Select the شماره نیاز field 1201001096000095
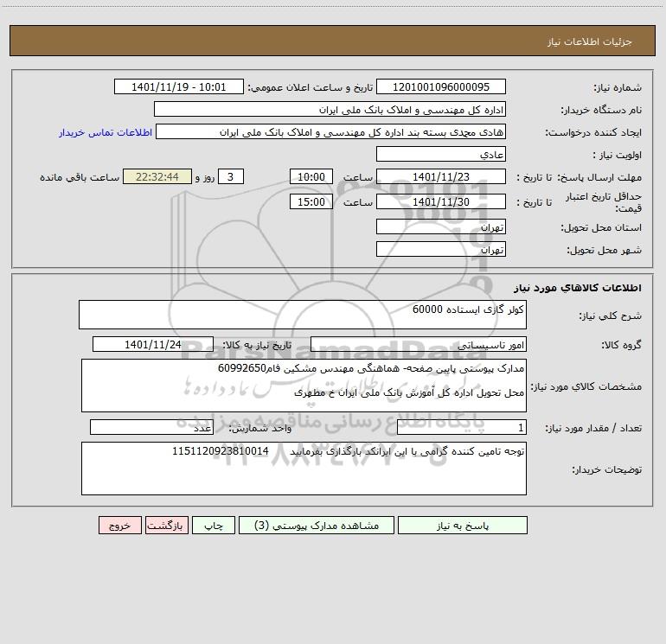 pos(441,86)
